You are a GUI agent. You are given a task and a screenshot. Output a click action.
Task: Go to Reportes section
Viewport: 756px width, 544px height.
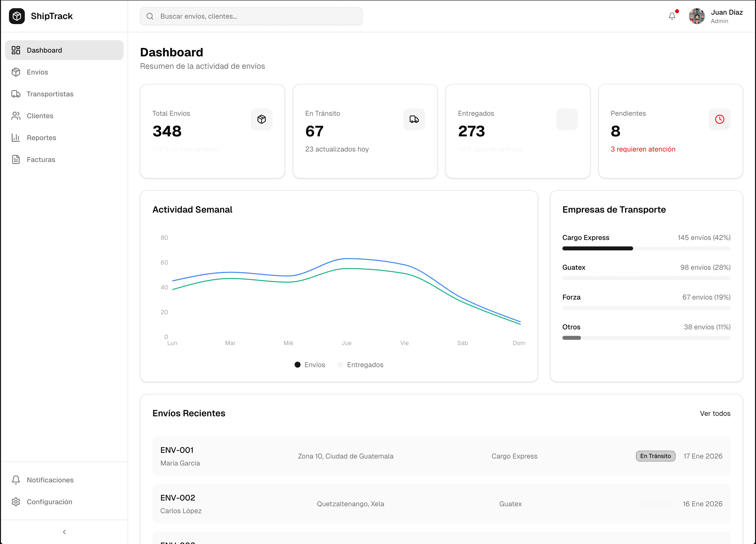click(x=64, y=137)
